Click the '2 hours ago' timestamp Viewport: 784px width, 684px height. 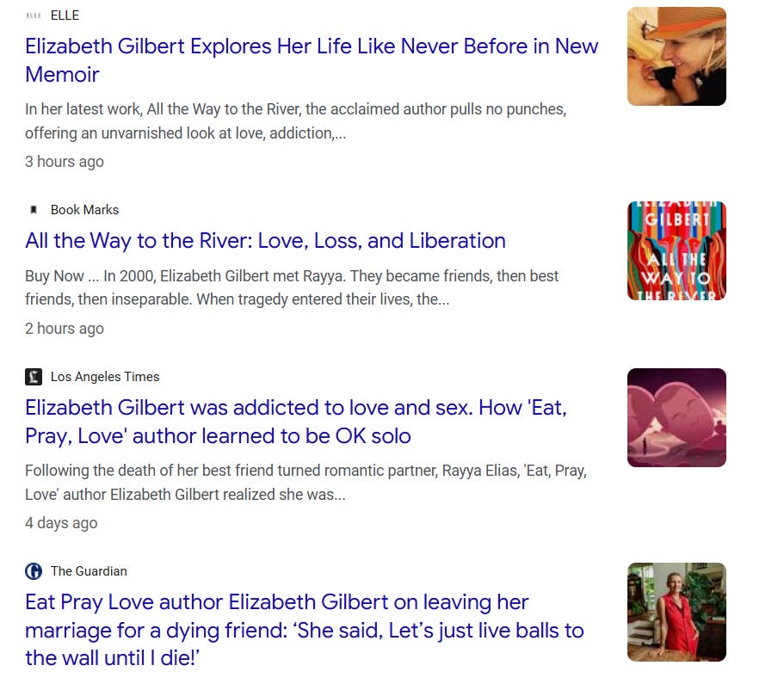(65, 329)
